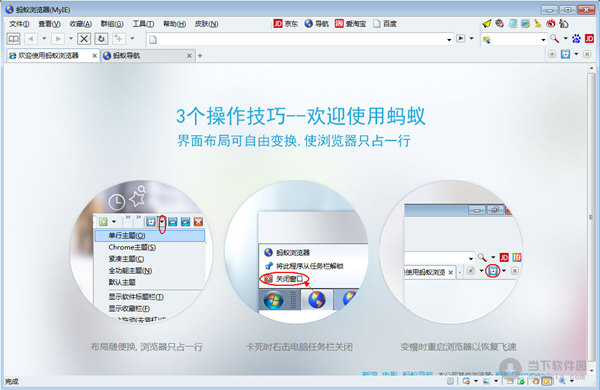Click the blue notepad icon in top-right toolbar
Image resolution: width=600 pixels, height=390 pixels.
tap(513, 24)
